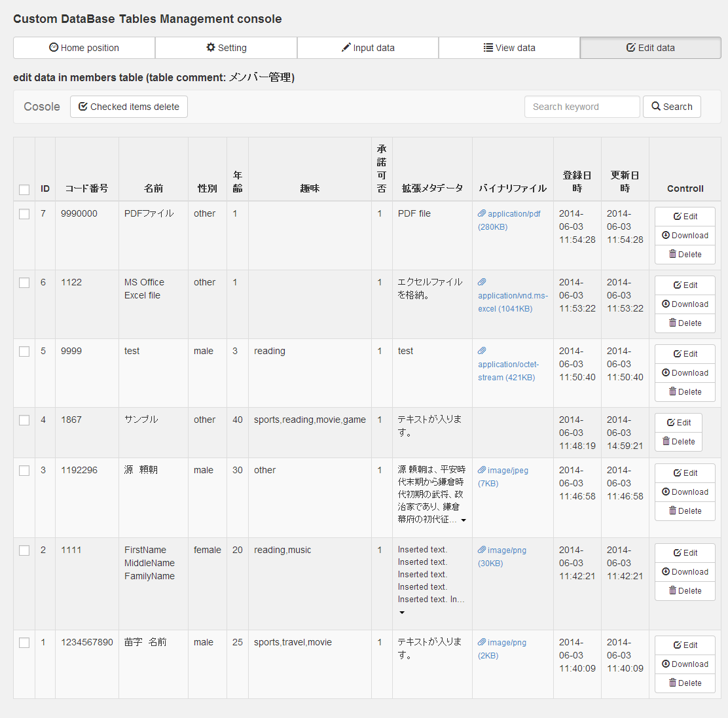Click the paperclip icon in the Excel row
The height and width of the screenshot is (718, 728).
(482, 282)
